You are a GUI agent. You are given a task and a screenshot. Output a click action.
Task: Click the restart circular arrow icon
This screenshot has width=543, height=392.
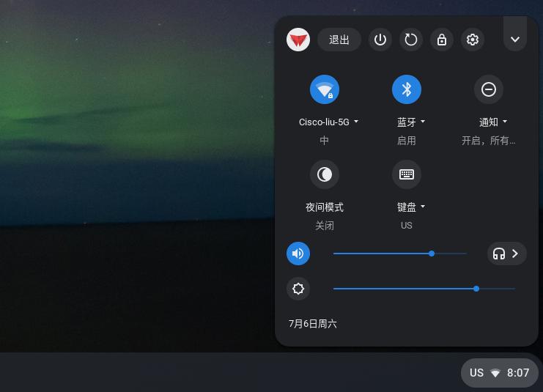tap(410, 40)
